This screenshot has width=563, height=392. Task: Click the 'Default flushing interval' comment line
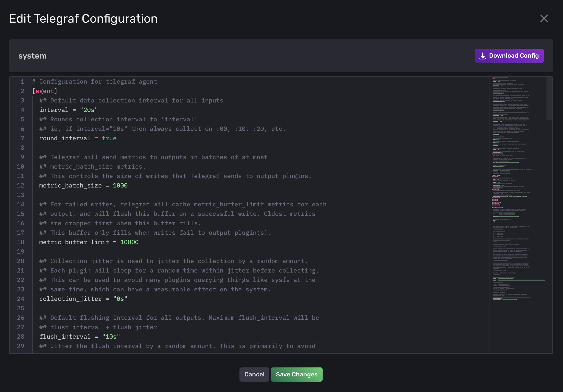pyautogui.click(x=179, y=317)
